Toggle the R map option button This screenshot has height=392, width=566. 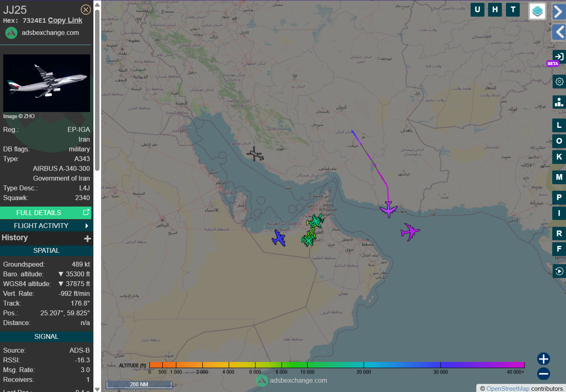click(x=559, y=233)
